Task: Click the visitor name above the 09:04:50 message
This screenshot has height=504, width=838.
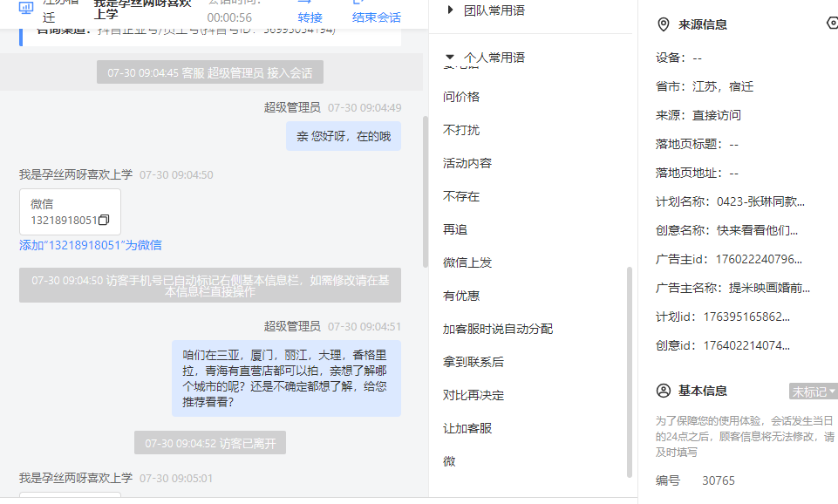Action: tap(76, 174)
